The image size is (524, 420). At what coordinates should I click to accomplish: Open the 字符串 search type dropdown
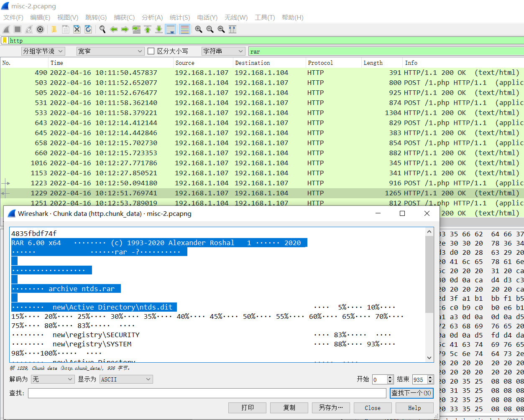tap(223, 51)
